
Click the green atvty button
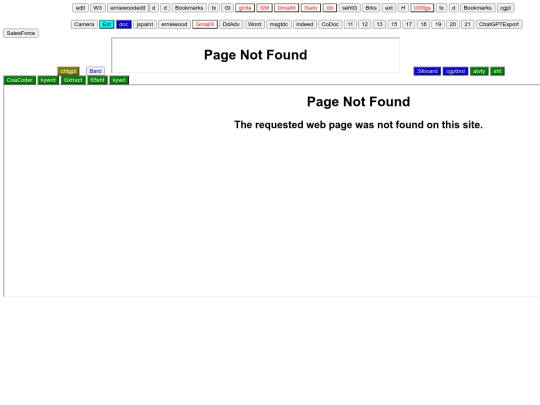(479, 71)
